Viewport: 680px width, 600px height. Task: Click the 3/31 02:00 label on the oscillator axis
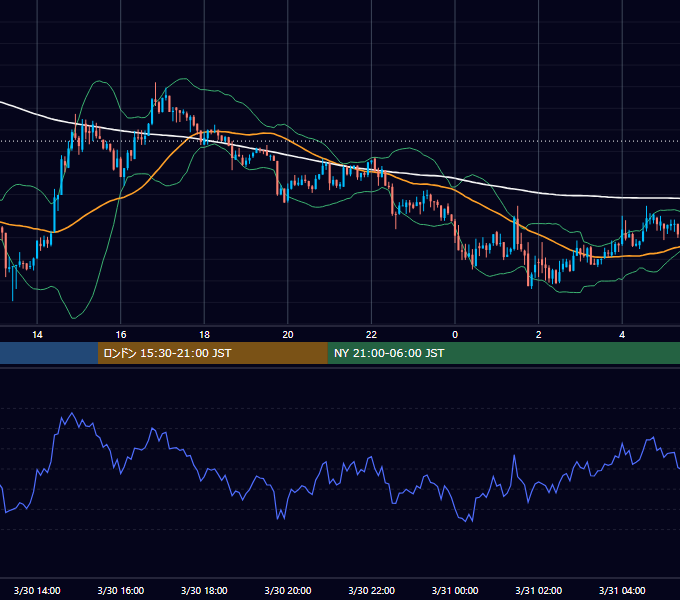click(539, 590)
